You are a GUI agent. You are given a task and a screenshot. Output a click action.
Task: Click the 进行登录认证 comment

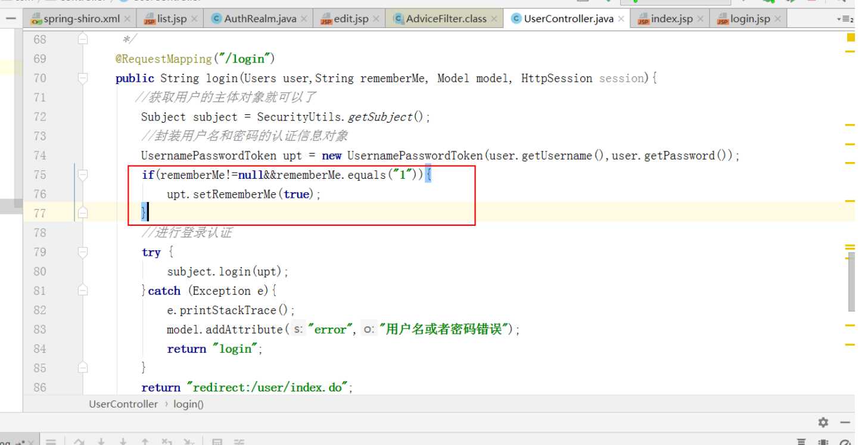186,233
